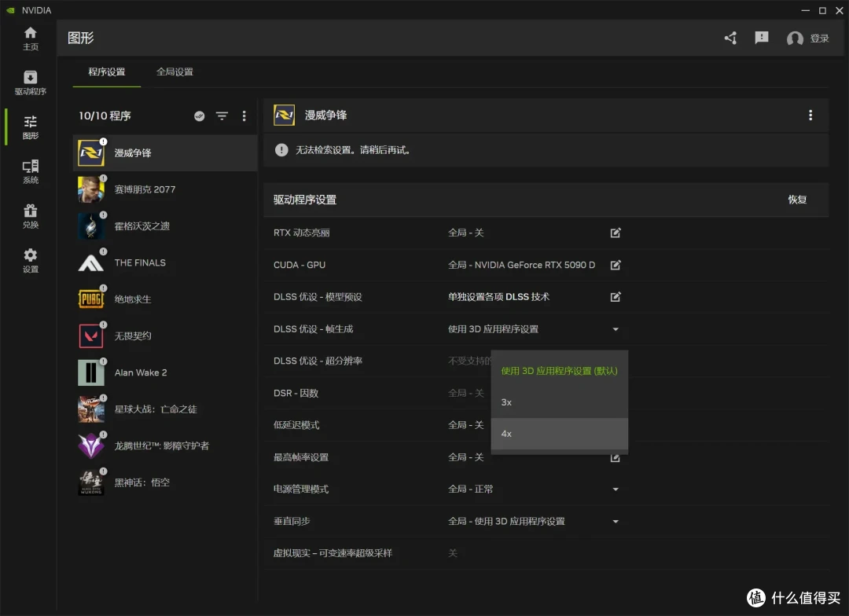Select the 星球大战: 亡命之徒 thumbnail

pos(91,409)
